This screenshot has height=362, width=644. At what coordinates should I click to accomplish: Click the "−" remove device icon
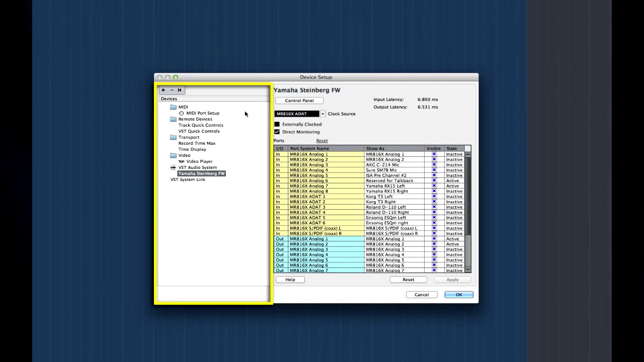tap(171, 89)
